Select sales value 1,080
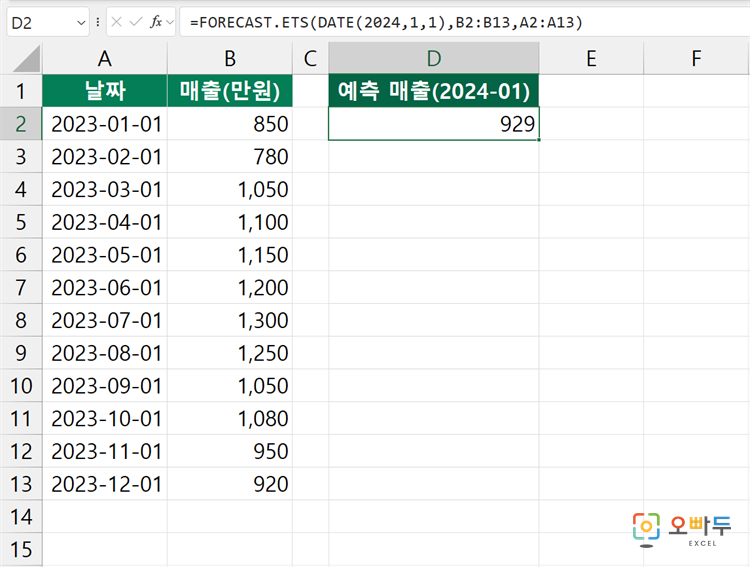 [230, 419]
